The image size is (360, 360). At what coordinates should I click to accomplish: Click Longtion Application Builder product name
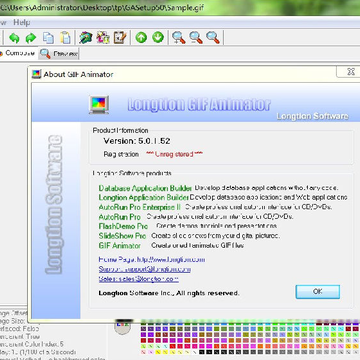click(x=144, y=197)
